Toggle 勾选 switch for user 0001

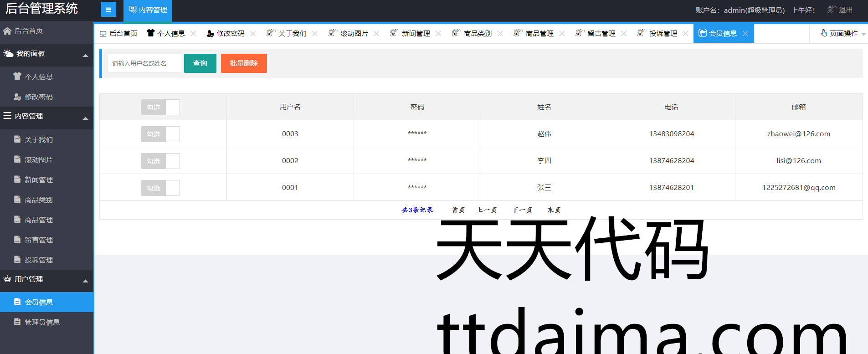(x=160, y=188)
